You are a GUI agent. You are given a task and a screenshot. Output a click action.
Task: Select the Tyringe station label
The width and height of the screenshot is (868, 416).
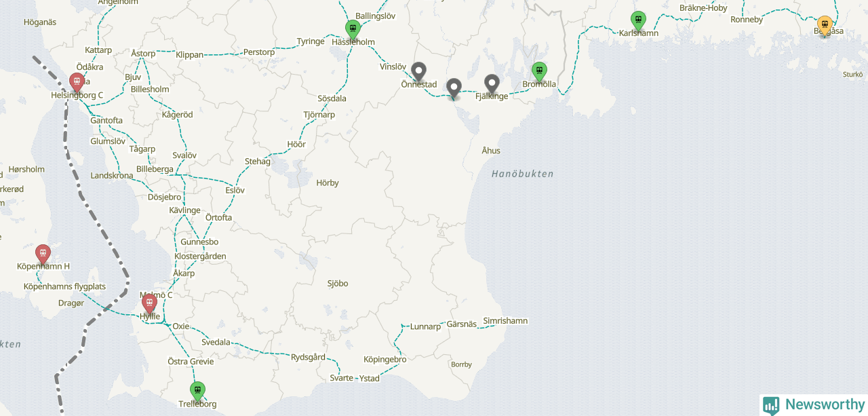pos(311,41)
